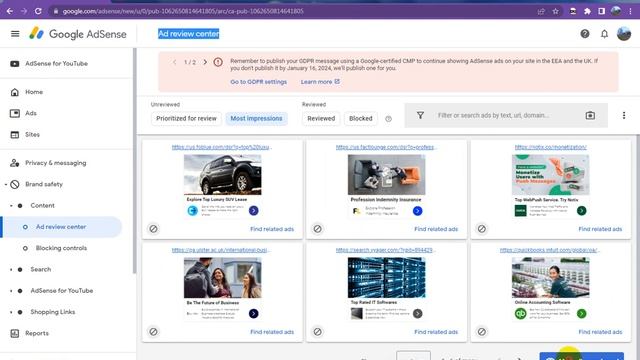Open the notifications bell
Screen dimensions: 640x360
(604, 34)
